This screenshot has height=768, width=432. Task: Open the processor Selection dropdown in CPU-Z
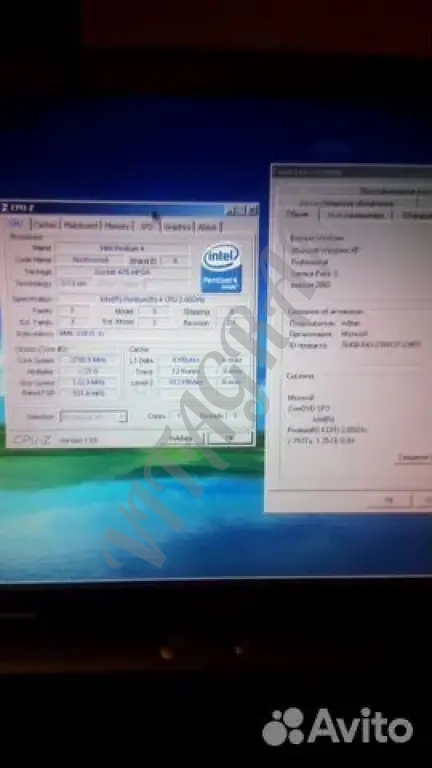tap(93, 416)
